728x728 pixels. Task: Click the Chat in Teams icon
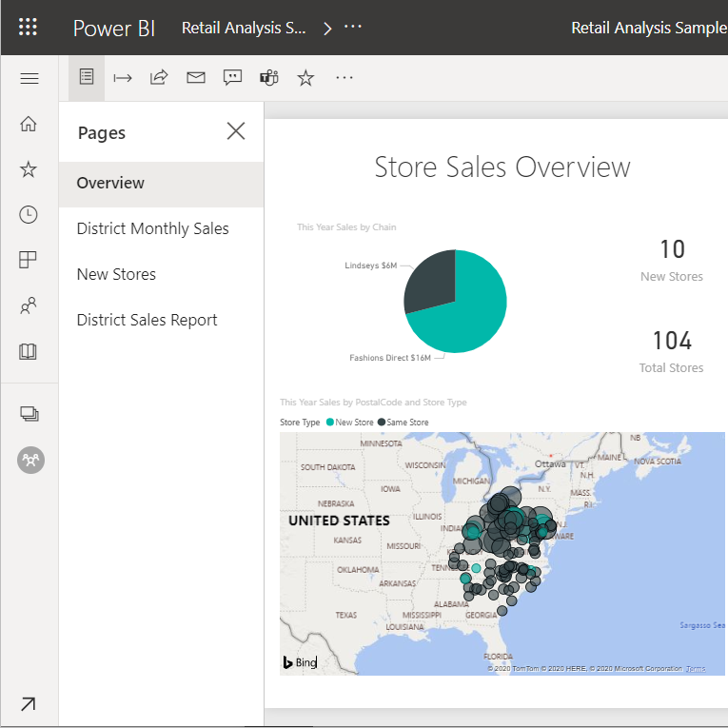pyautogui.click(x=268, y=77)
